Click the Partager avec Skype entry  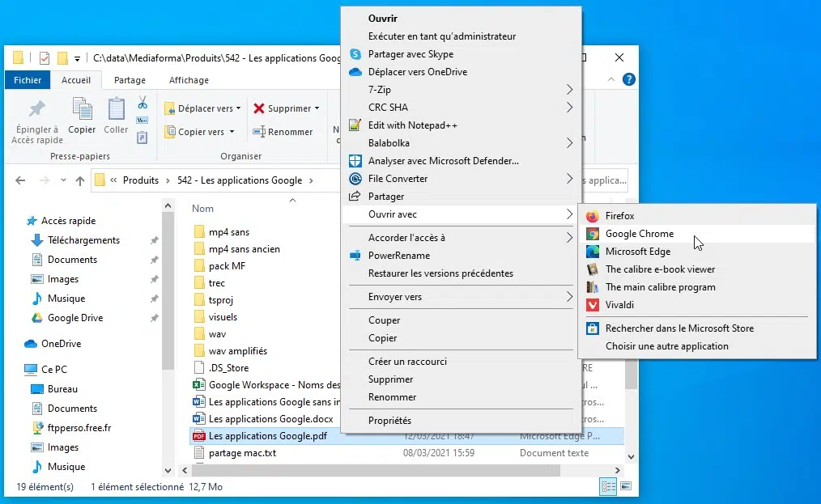point(410,54)
